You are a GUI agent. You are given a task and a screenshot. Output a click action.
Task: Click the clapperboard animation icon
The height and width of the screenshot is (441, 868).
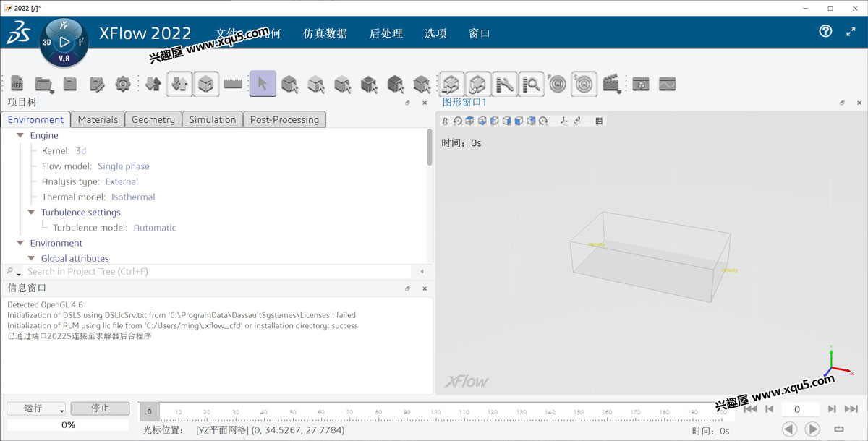coord(612,84)
